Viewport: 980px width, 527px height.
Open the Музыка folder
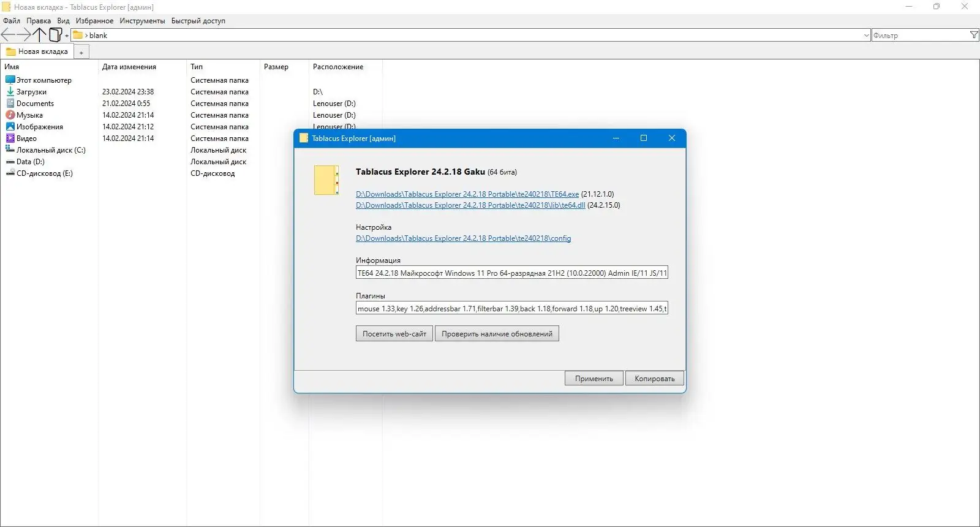[x=29, y=115]
